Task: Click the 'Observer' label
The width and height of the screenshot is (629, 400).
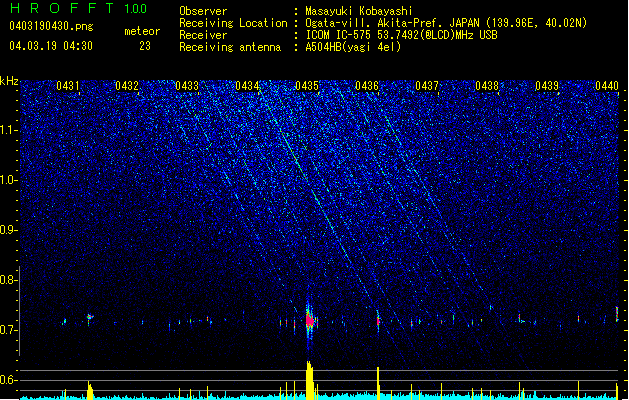Action: point(203,11)
